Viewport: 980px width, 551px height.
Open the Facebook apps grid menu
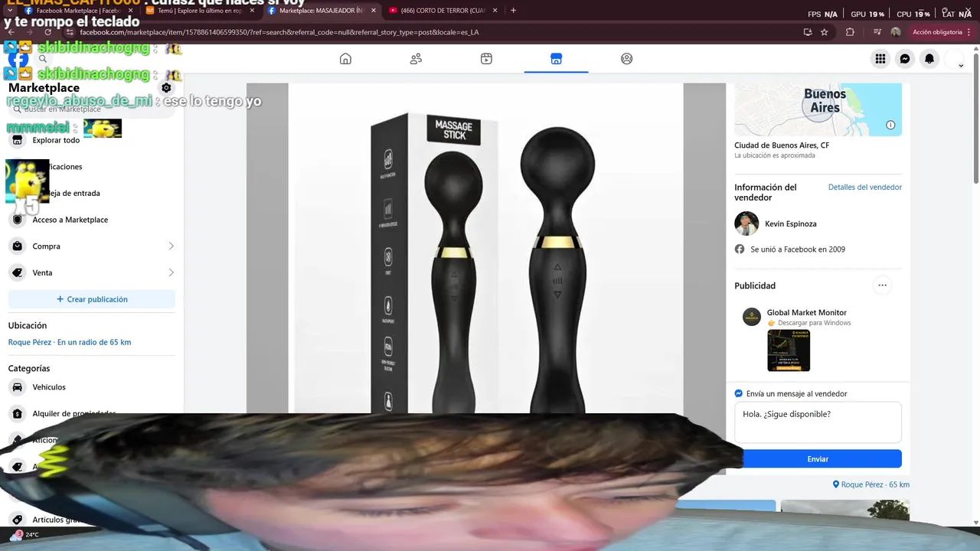(880, 59)
